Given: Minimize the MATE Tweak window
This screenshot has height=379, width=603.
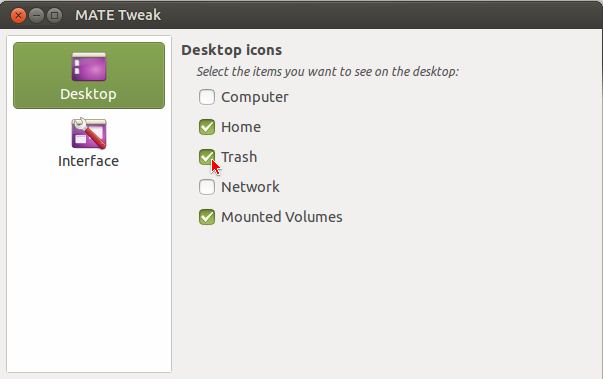Looking at the screenshot, I should pyautogui.click(x=36, y=15).
